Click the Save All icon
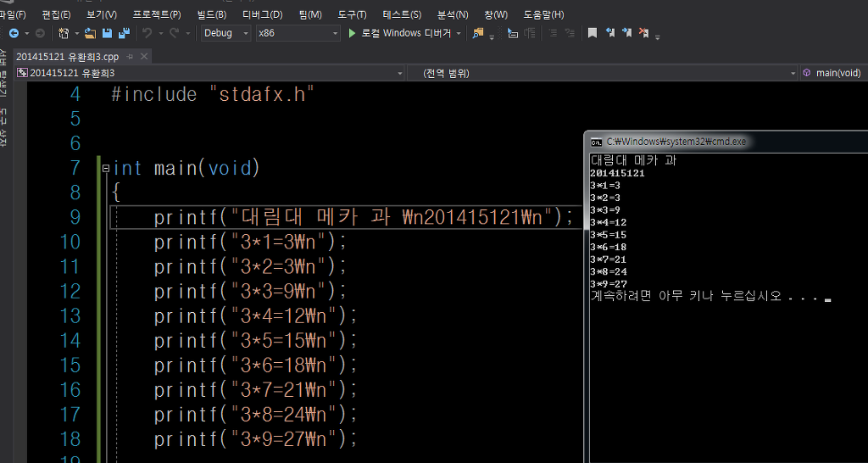 coord(124,33)
